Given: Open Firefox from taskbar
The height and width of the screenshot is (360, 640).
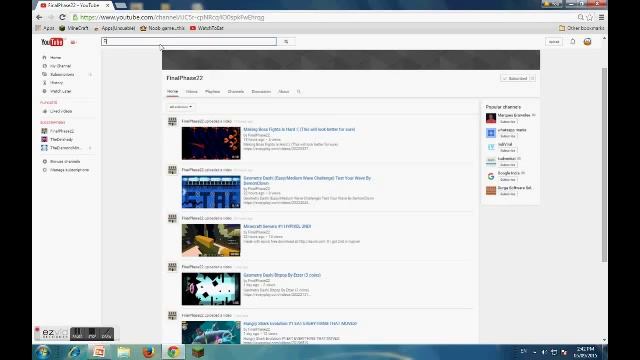Looking at the screenshot, I should pyautogui.click(x=149, y=352).
